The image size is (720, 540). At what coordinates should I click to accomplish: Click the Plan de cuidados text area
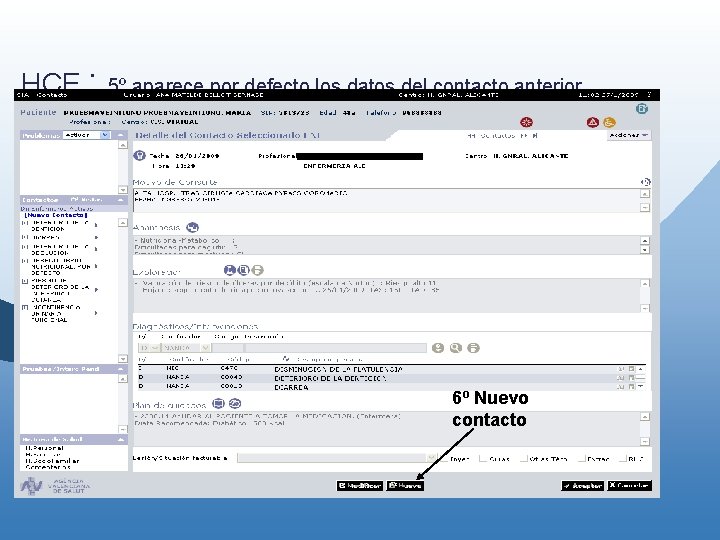(386, 429)
